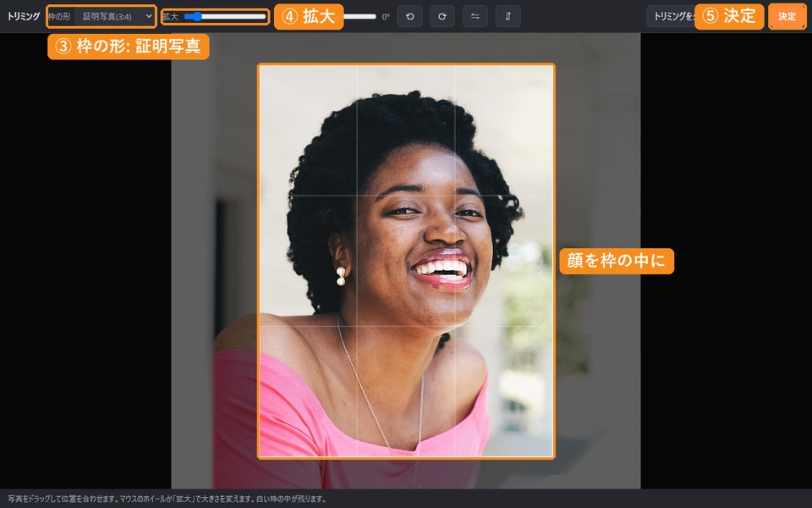The height and width of the screenshot is (508, 812).
Task: Confirm the crop with the 決定 button
Action: [x=787, y=17]
